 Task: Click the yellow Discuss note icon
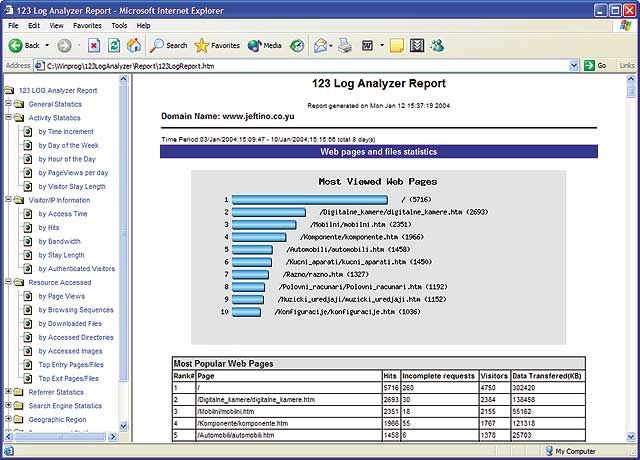tap(397, 46)
